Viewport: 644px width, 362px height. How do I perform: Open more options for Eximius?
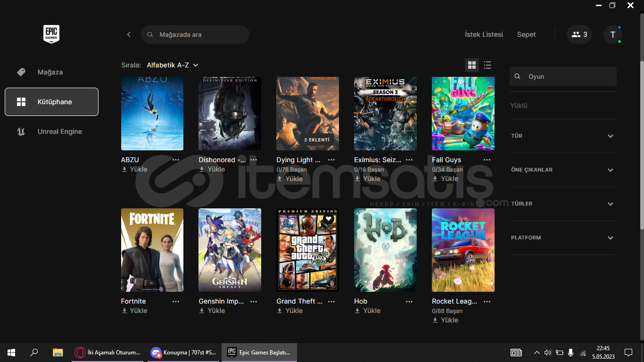point(409,160)
